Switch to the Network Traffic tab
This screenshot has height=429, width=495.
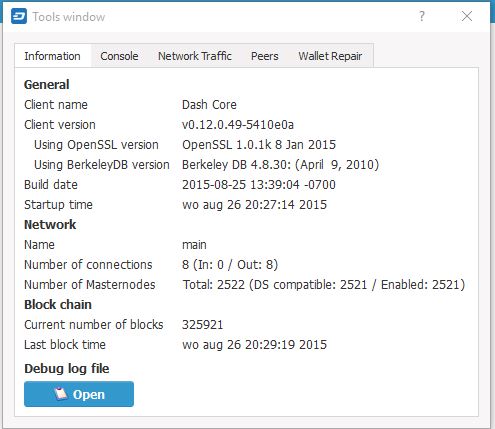(x=195, y=56)
